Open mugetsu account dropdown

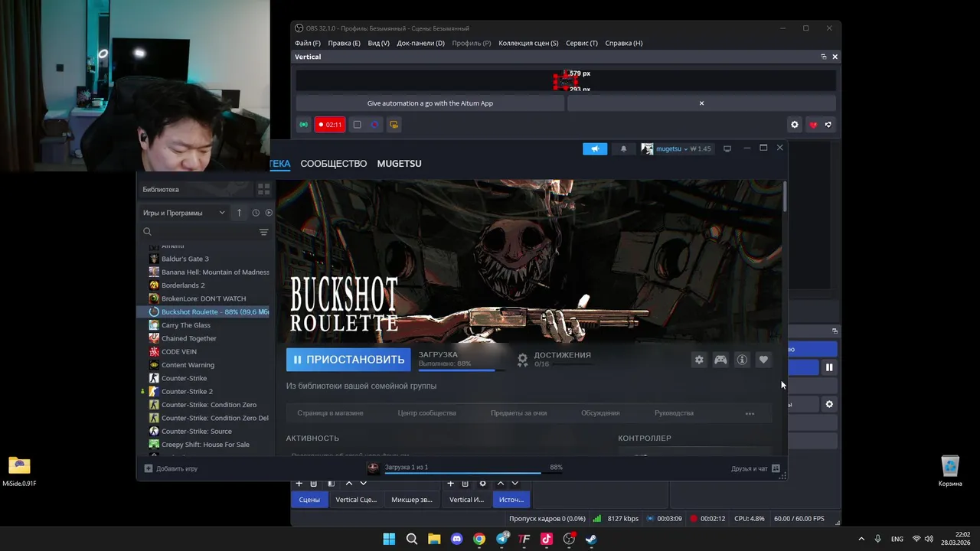coord(676,148)
